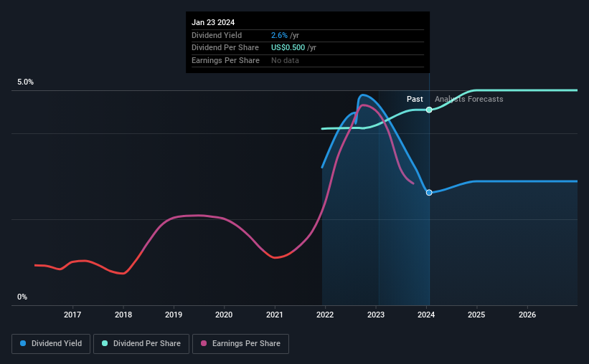The height and width of the screenshot is (364, 589).
Task: Click the Analysts Forecasts label
Action: [468, 99]
